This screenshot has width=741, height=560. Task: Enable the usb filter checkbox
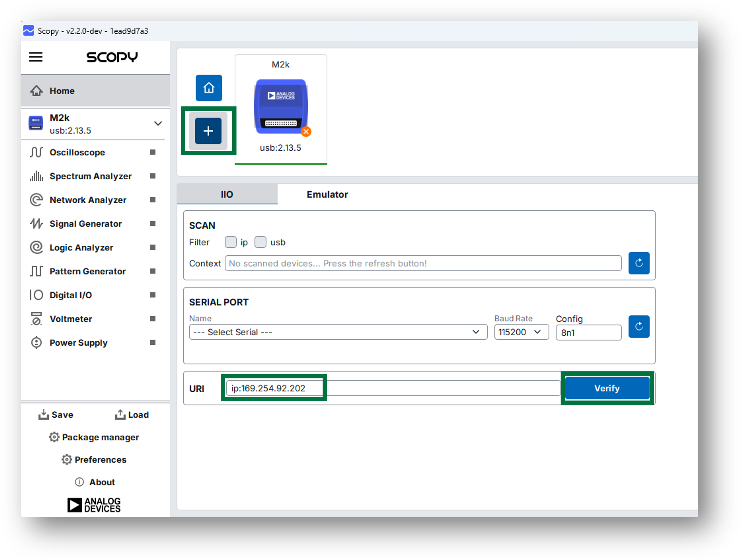[260, 242]
